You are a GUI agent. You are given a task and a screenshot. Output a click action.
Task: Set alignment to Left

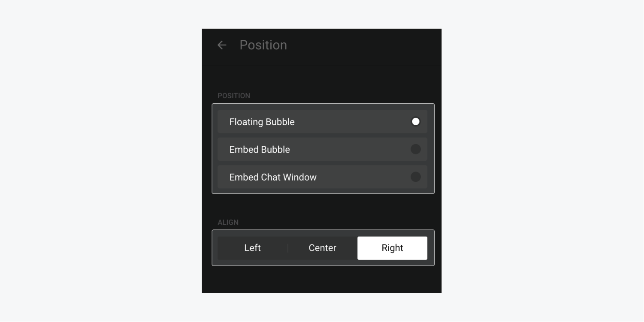coord(253,248)
